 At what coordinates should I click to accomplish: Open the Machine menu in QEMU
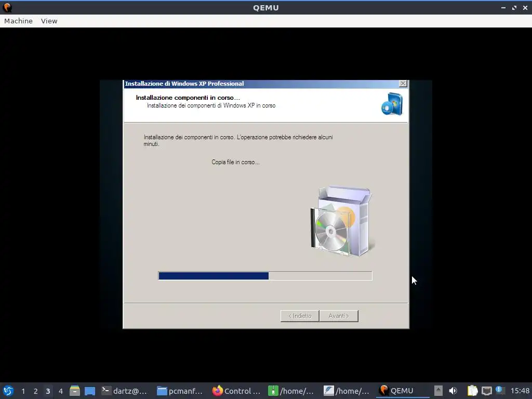coord(18,21)
